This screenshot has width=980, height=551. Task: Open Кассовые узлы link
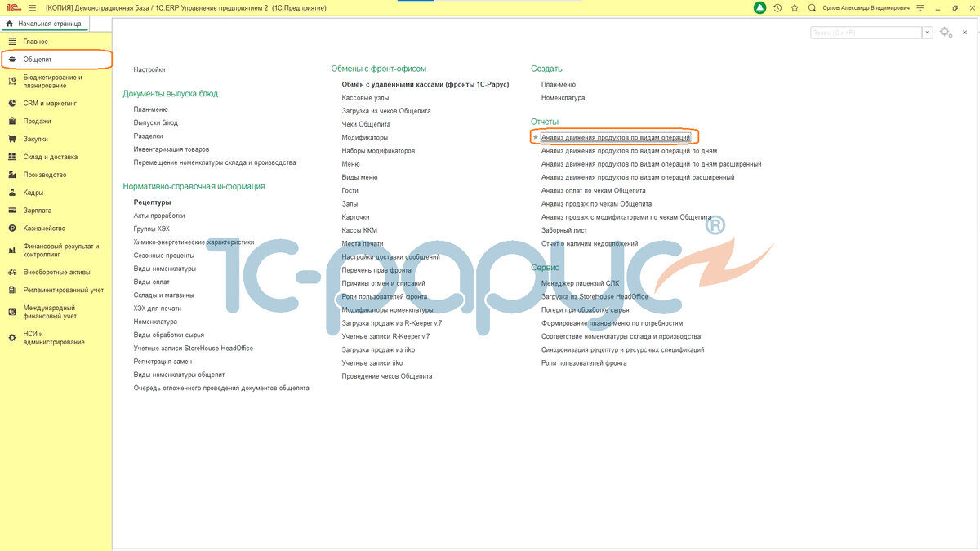(x=366, y=97)
